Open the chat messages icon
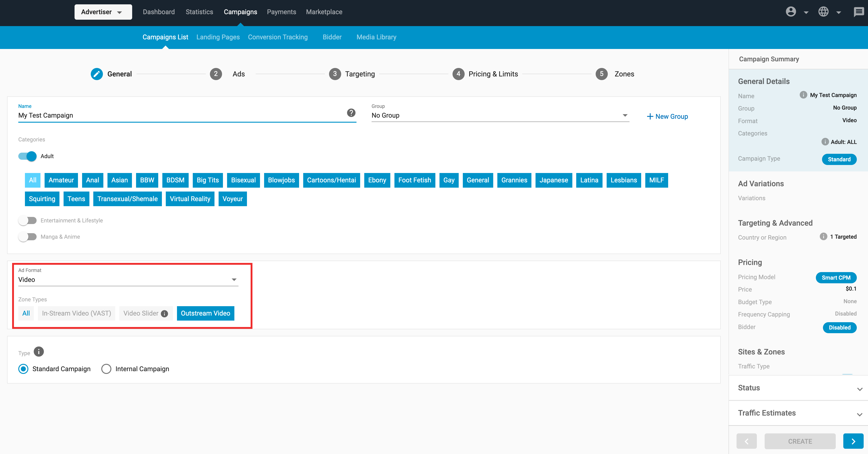The height and width of the screenshot is (454, 868). pos(858,12)
